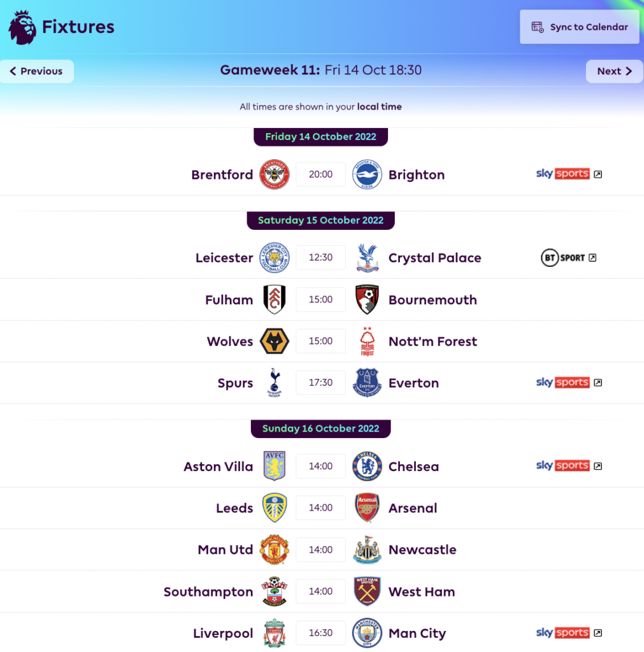Open Sky Sports link for Liverpool match
The height and width of the screenshot is (652, 644).
[568, 633]
